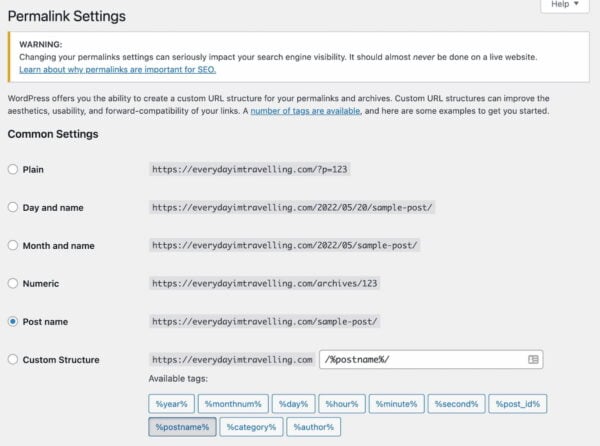600x446 pixels.
Task: Insert the %hour% tag
Action: [x=341, y=404]
